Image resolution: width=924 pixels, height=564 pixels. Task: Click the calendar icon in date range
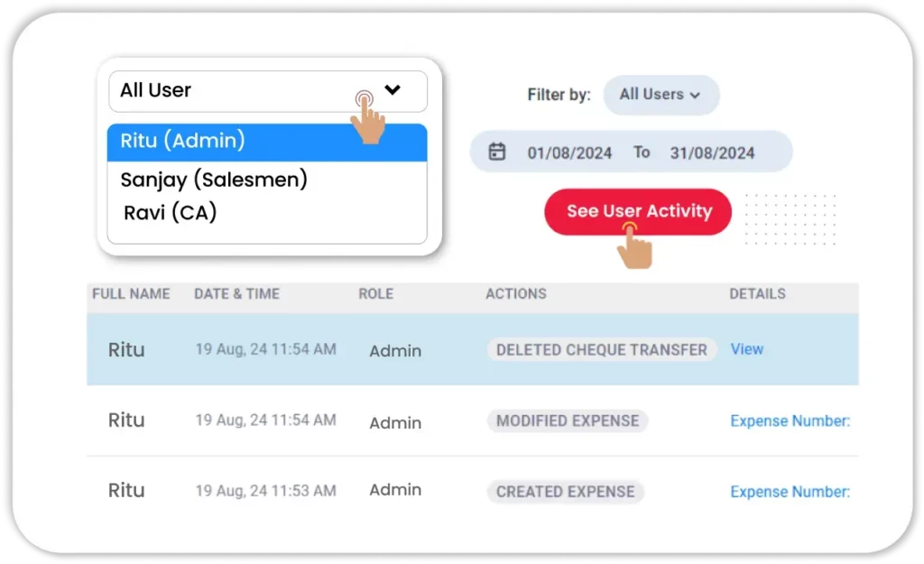[497, 152]
